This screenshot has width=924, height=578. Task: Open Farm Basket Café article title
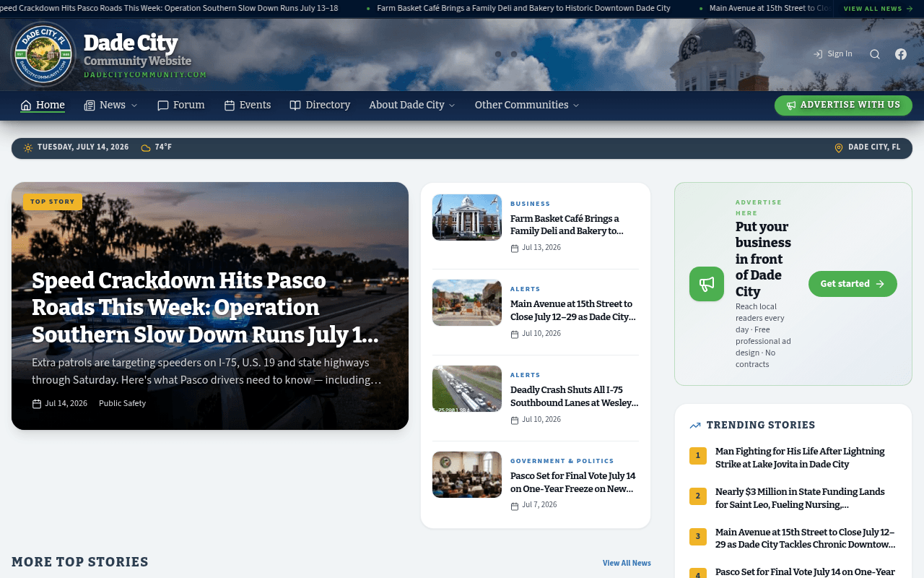[x=567, y=225]
